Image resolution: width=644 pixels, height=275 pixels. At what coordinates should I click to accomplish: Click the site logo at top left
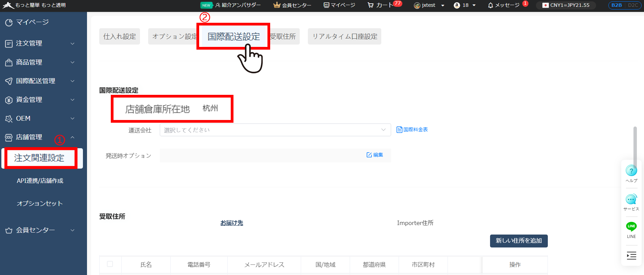click(8, 5)
